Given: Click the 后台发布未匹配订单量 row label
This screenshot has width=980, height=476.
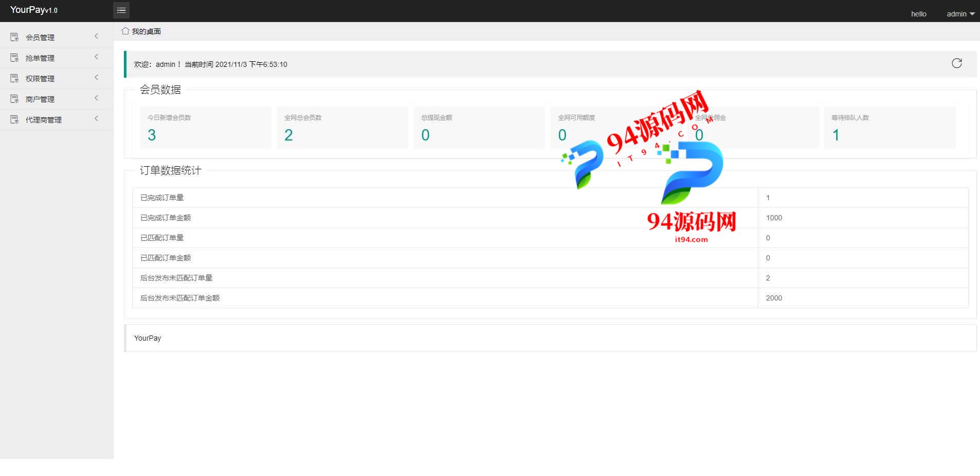Looking at the screenshot, I should coord(176,278).
